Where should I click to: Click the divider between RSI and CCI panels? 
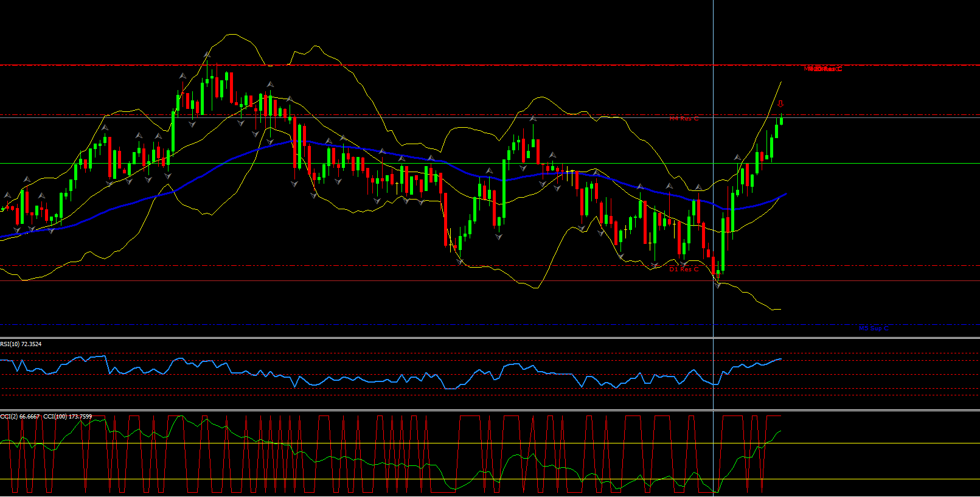[x=487, y=410]
